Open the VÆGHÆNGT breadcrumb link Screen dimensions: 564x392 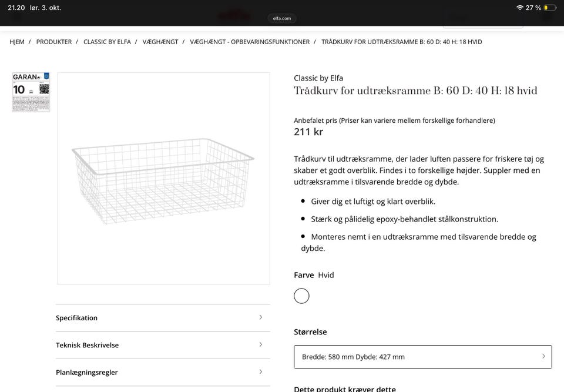pyautogui.click(x=160, y=42)
